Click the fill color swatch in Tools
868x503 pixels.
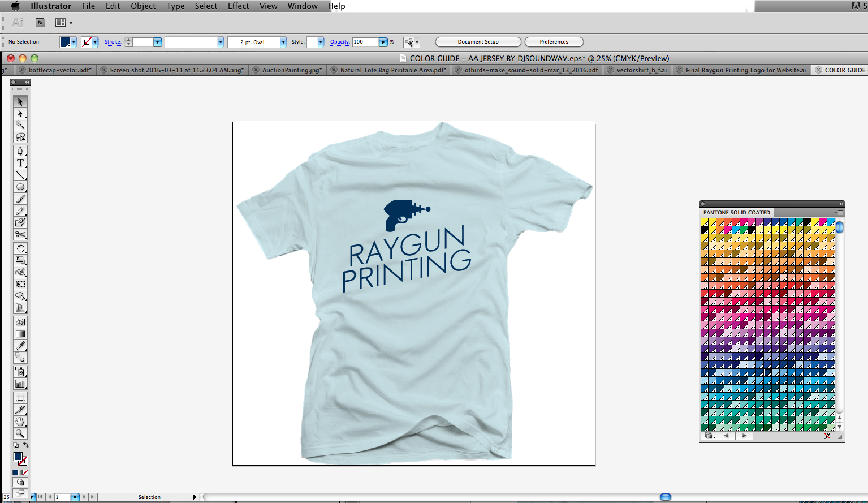click(x=18, y=457)
